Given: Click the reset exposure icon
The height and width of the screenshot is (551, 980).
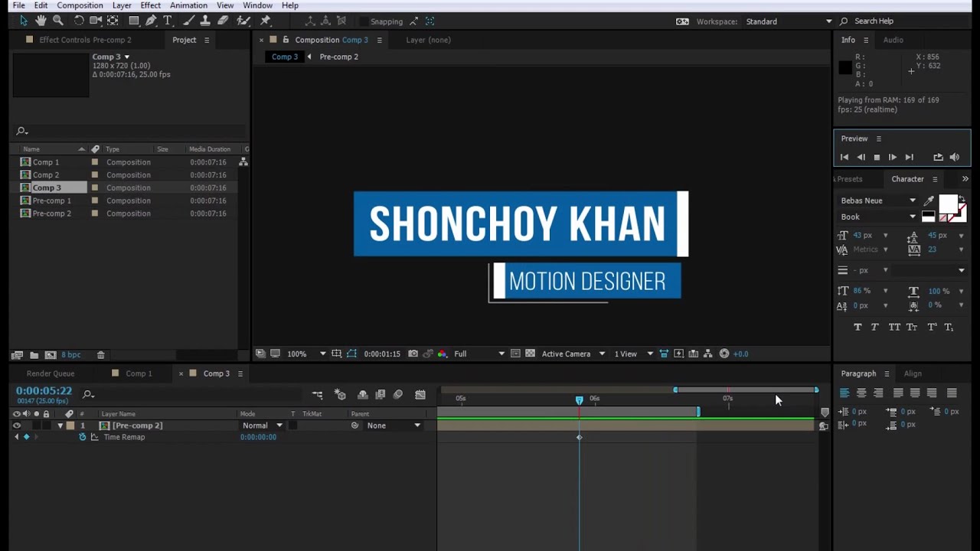Looking at the screenshot, I should [x=724, y=354].
